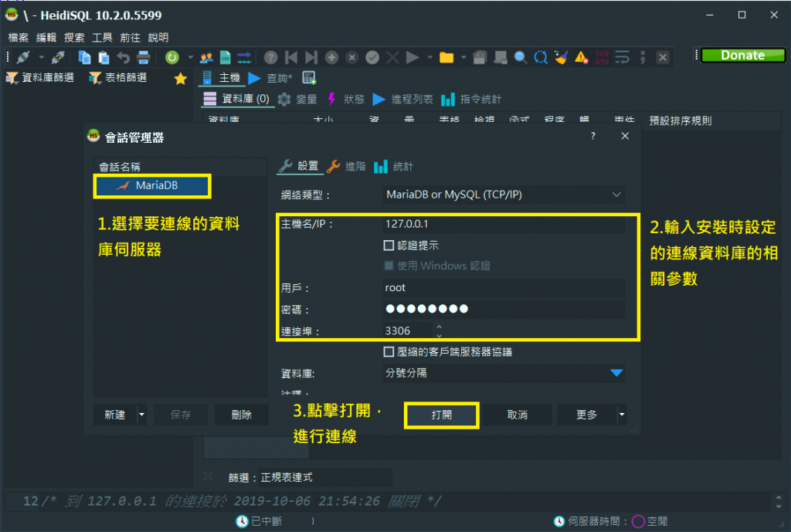Click the CSV import file icon
Viewport: 791px width, 532px height.
226,57
